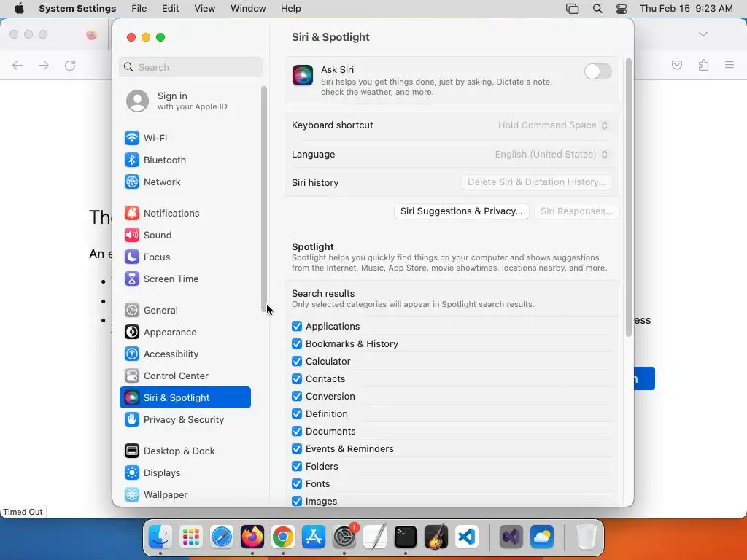747x560 pixels.
Task: Open the Window menu
Action: click(x=248, y=9)
